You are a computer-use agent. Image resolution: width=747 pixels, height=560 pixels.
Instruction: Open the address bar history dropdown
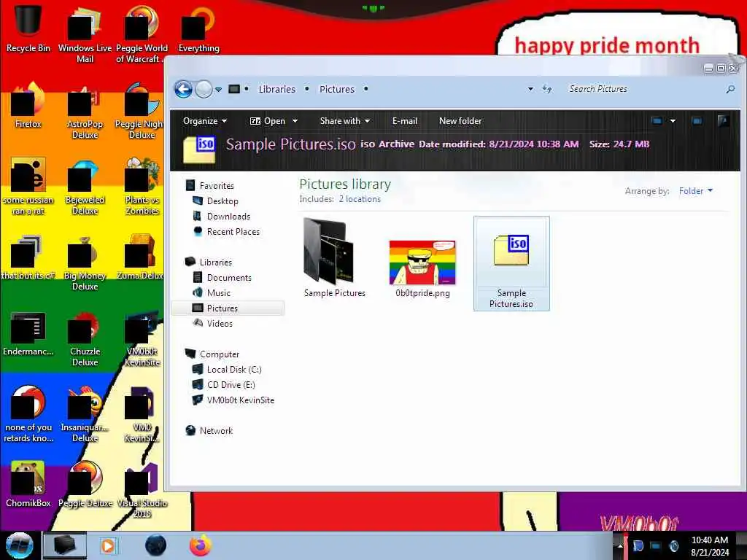coord(530,89)
